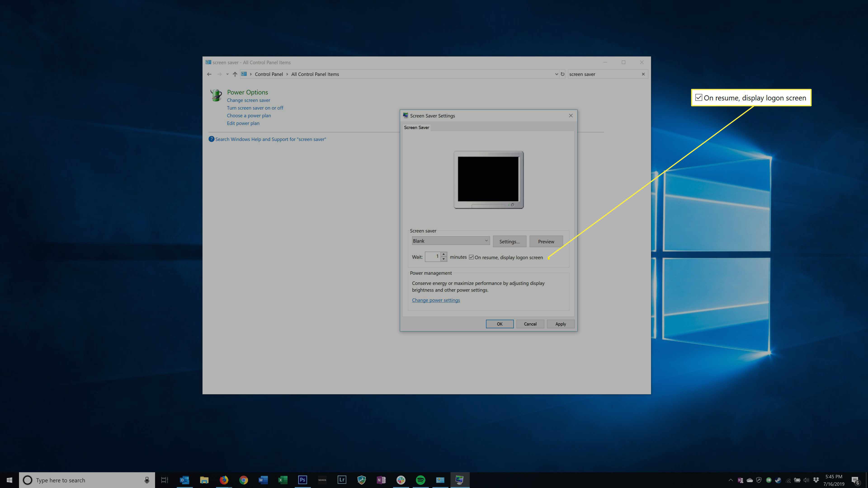The width and height of the screenshot is (868, 488).
Task: Open Microsoft Excel from the taskbar
Action: click(x=283, y=480)
